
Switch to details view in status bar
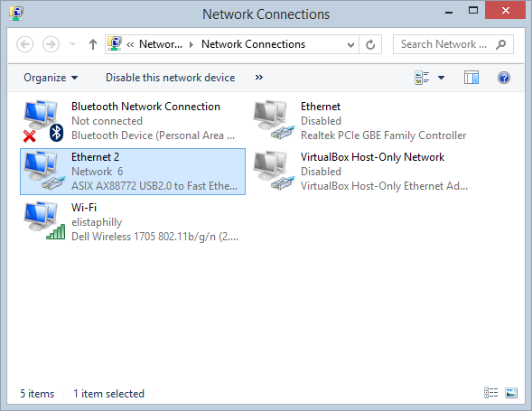(491, 393)
